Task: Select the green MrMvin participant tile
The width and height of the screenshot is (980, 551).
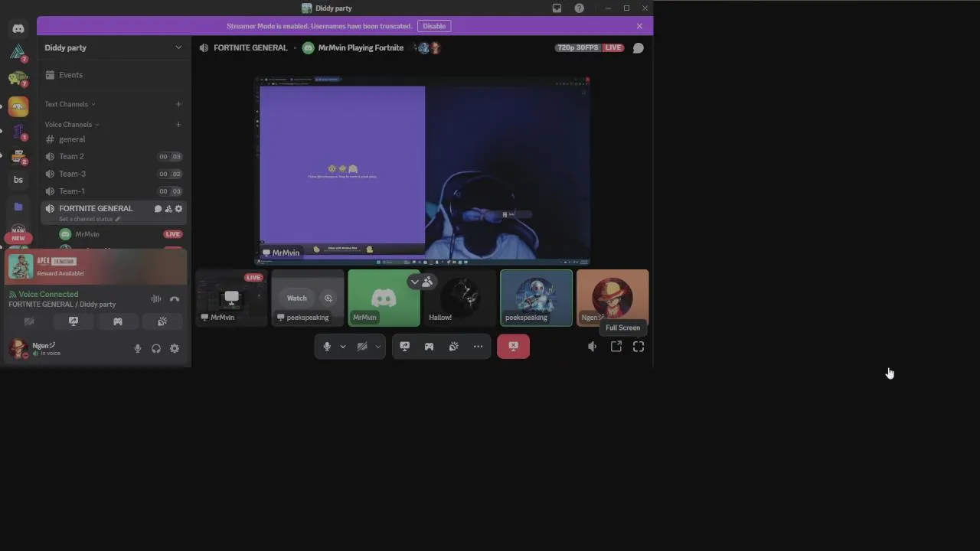Action: point(384,298)
